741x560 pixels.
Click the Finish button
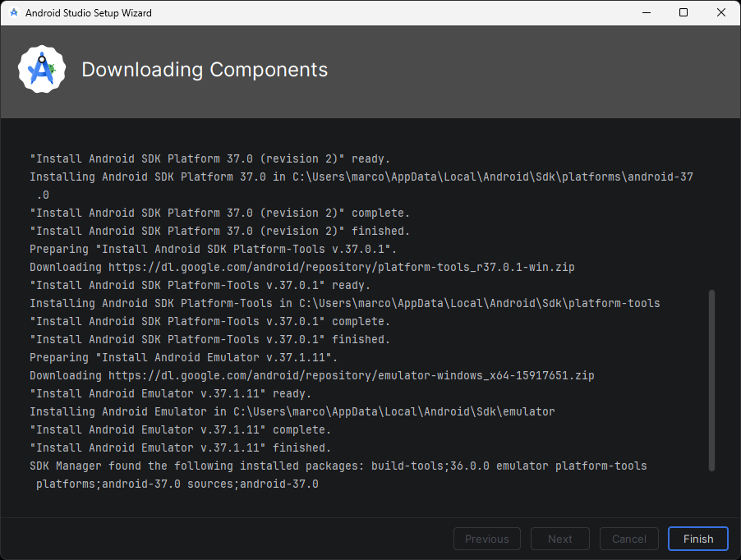[x=698, y=539]
